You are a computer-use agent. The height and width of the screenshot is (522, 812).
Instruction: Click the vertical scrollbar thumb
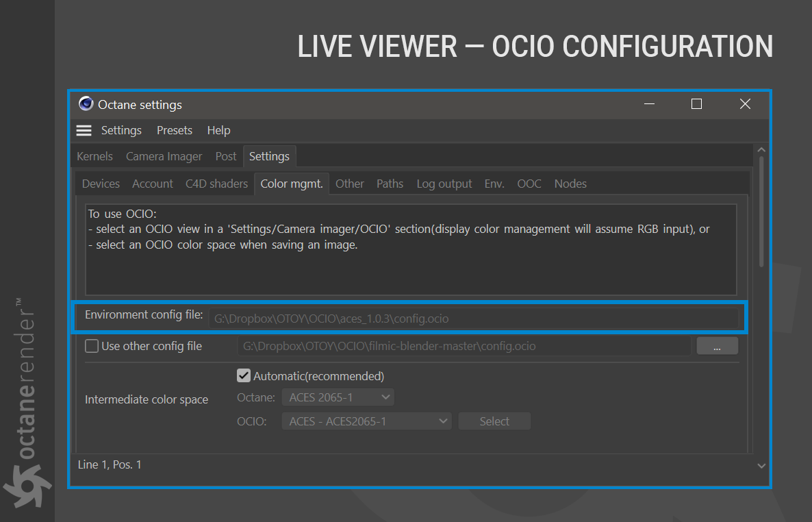tap(761, 212)
